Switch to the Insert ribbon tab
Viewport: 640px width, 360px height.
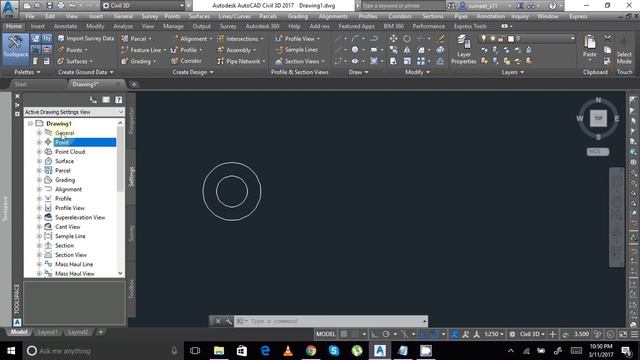[x=38, y=26]
